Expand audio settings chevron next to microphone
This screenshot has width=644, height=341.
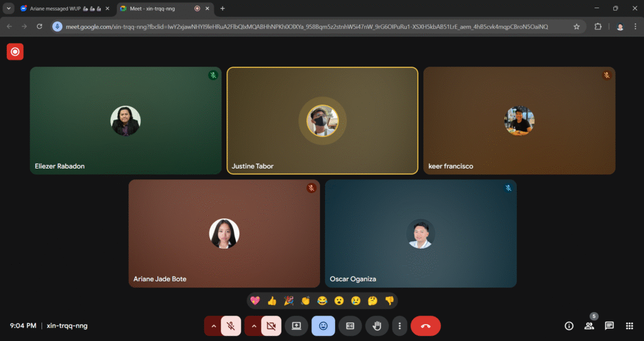(x=213, y=326)
